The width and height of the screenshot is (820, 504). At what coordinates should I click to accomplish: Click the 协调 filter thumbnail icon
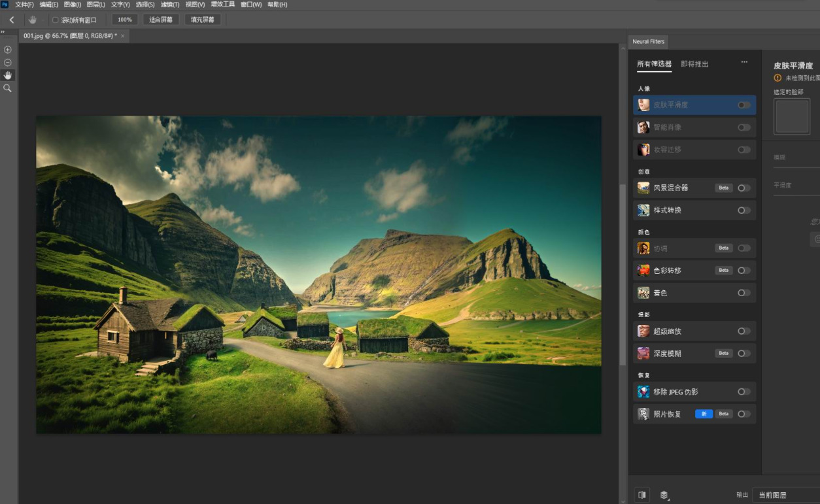[x=643, y=248]
